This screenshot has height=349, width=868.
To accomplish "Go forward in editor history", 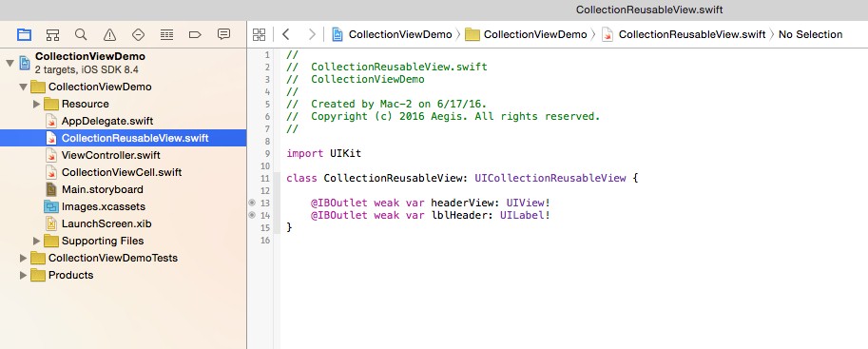I will coord(312,34).
